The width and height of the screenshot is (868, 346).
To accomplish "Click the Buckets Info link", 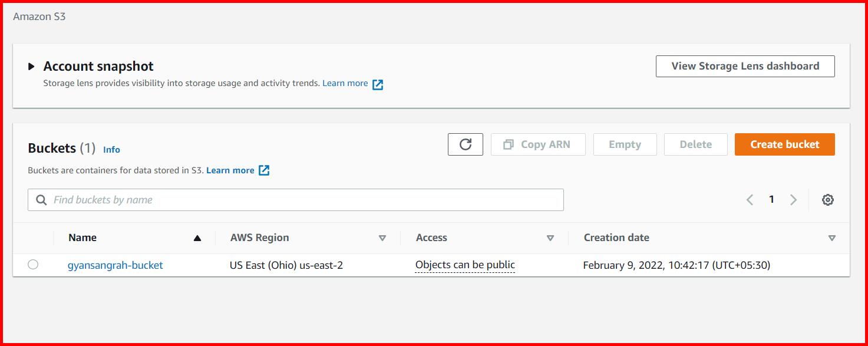I will (x=111, y=150).
